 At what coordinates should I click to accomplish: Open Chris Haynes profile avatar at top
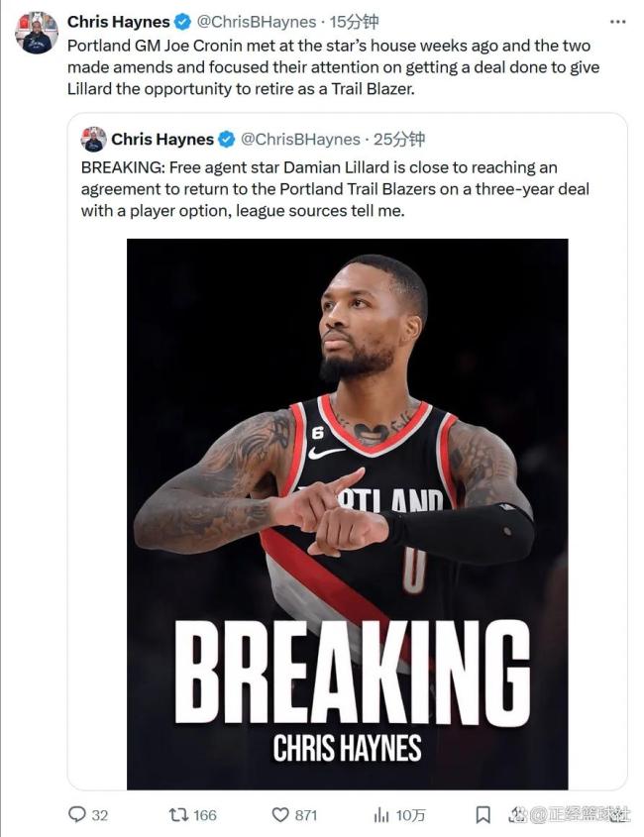point(37,33)
